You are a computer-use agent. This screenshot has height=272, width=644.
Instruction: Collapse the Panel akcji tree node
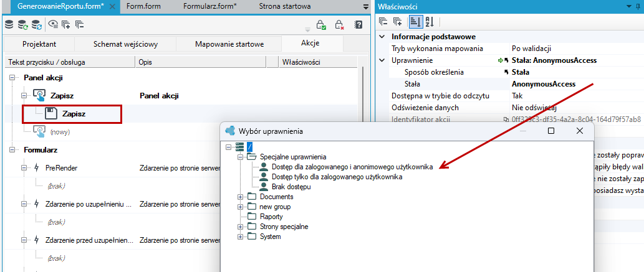(12, 78)
